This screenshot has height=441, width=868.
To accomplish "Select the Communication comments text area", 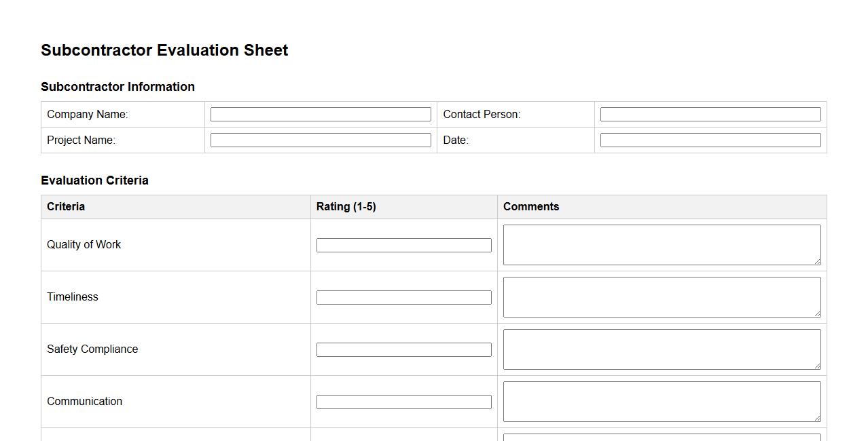I will click(x=662, y=402).
